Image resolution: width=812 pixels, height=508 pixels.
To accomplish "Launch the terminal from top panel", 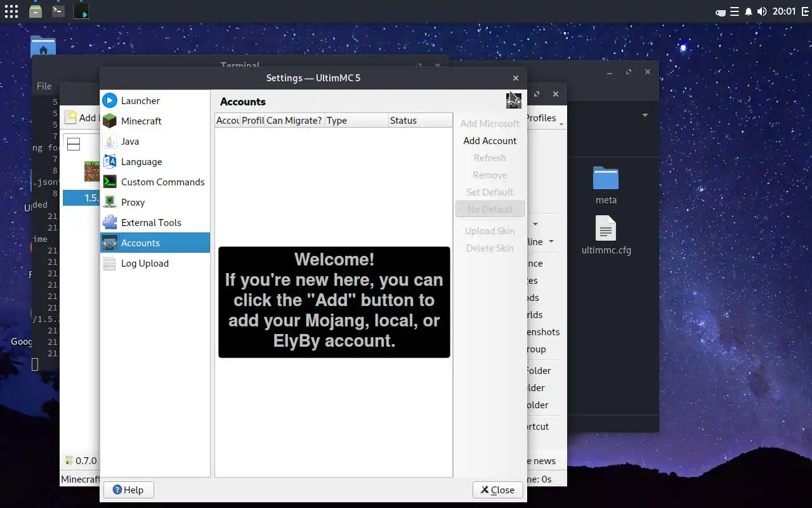I will point(58,11).
